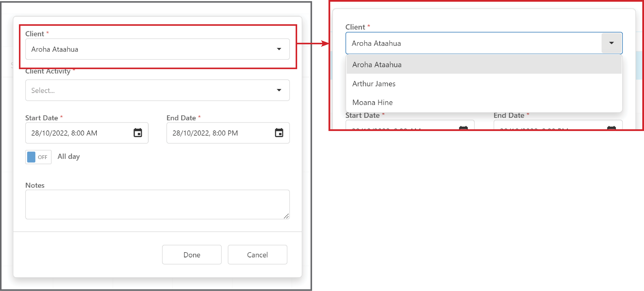Click the highlighted arrow of the expanded Client dropdown
This screenshot has width=644, height=291.
[612, 43]
